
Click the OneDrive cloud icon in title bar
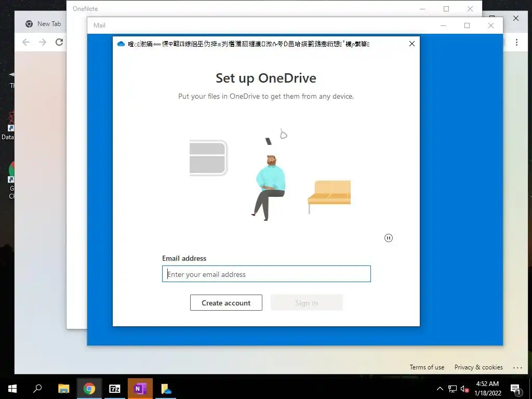tap(121, 44)
